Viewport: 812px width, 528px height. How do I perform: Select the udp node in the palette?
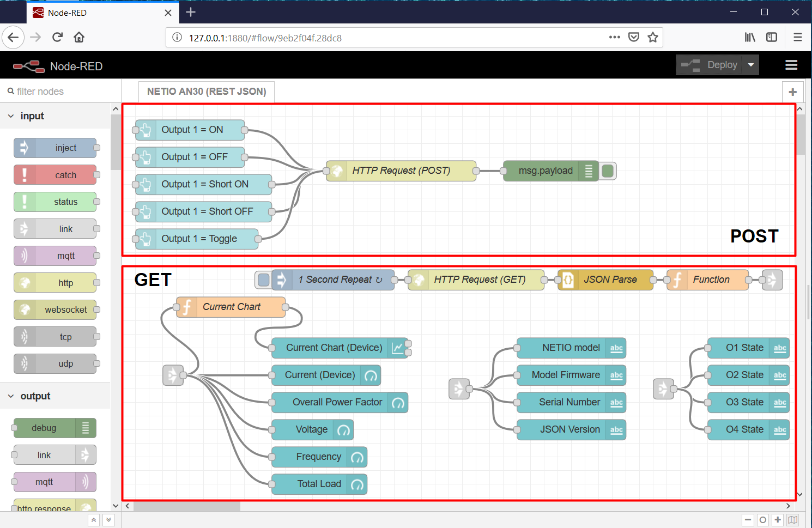55,363
